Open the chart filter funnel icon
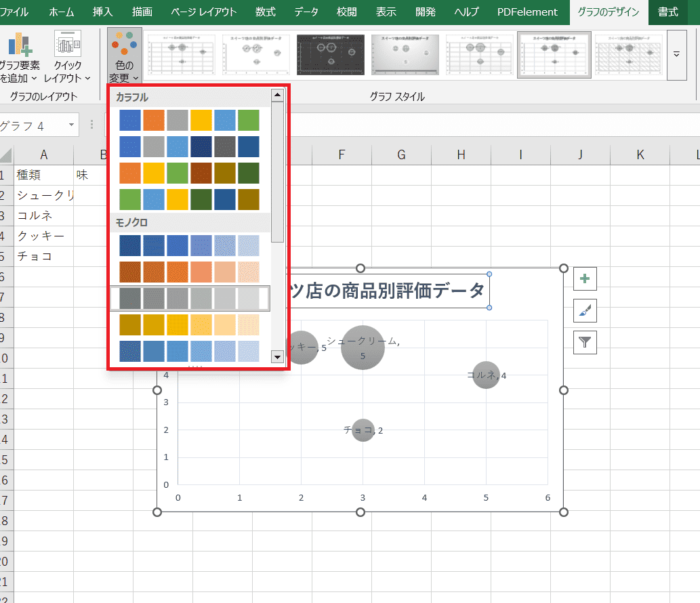700x603 pixels. pyautogui.click(x=585, y=343)
